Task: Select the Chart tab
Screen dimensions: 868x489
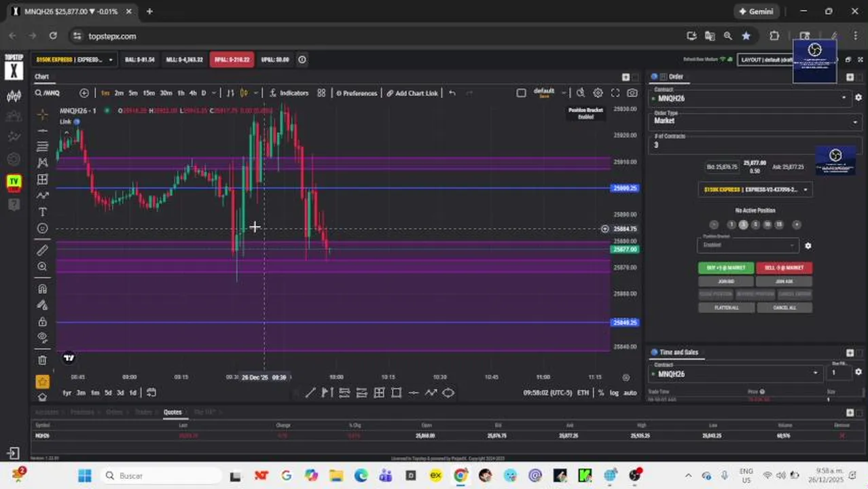Action: tap(42, 77)
